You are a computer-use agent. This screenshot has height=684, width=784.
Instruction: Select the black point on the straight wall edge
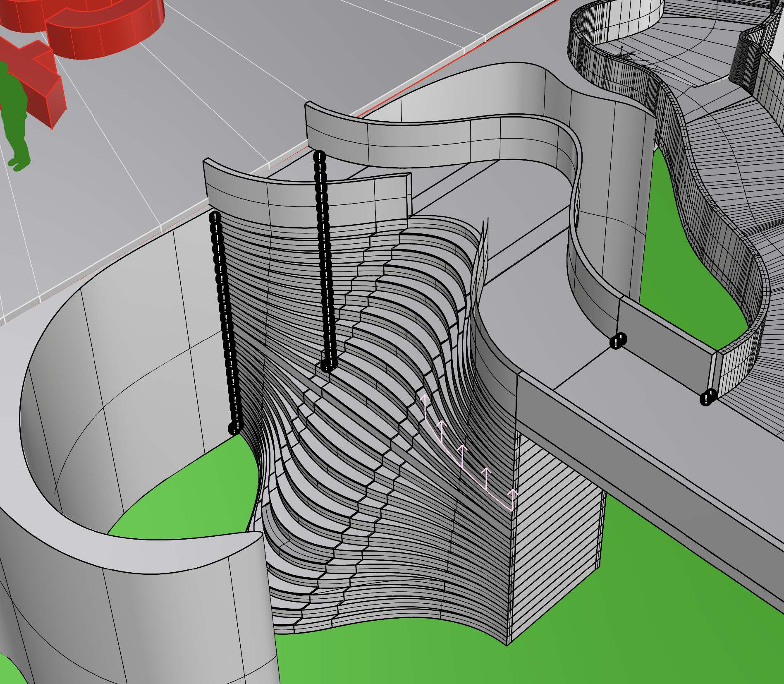tap(618, 341)
